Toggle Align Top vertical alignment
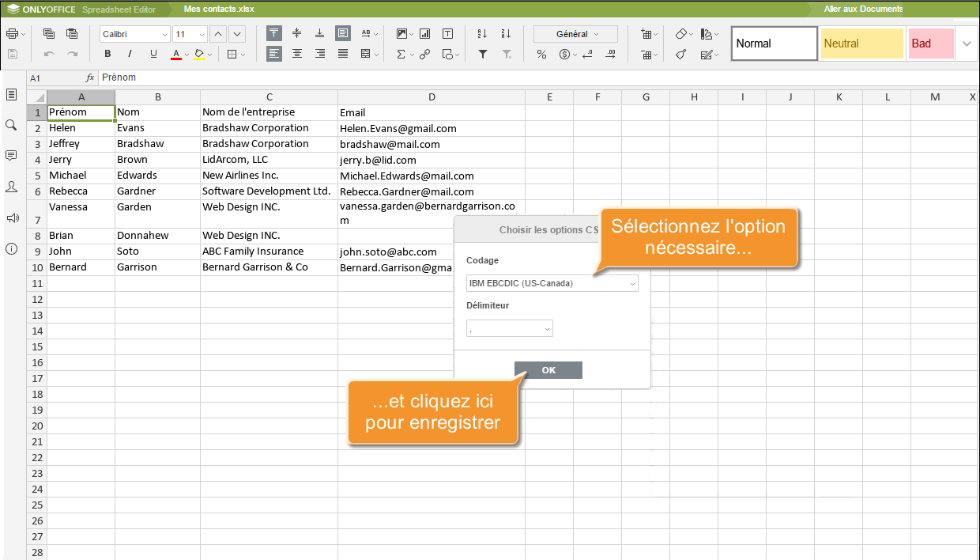The image size is (980, 560). [274, 33]
